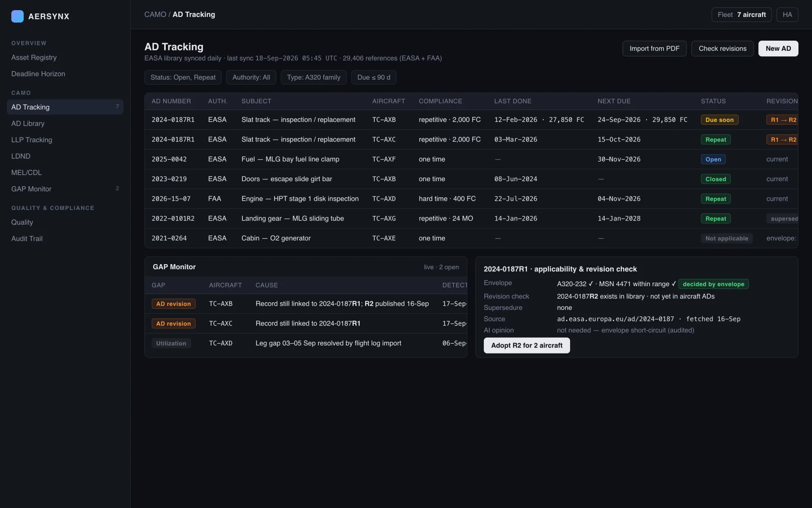This screenshot has height=508, width=812.
Task: Open MEL/CDL page
Action: (65, 173)
